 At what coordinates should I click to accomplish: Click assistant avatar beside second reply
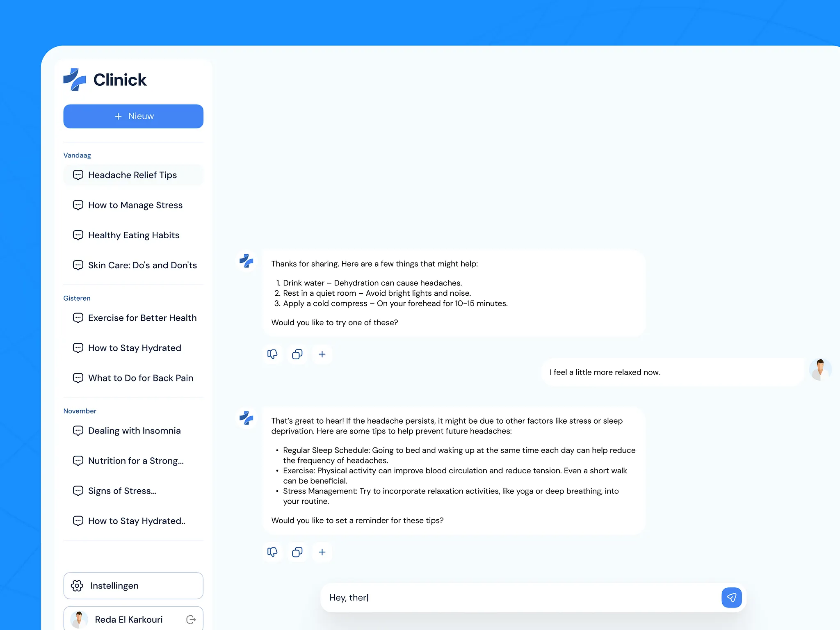(247, 418)
